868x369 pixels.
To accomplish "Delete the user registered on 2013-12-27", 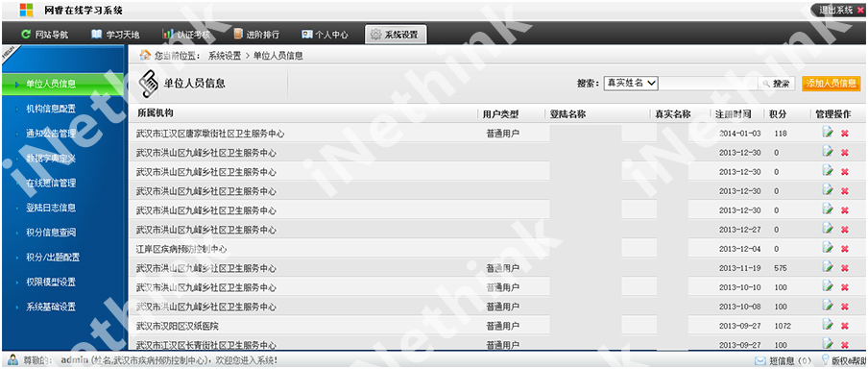I will 845,230.
